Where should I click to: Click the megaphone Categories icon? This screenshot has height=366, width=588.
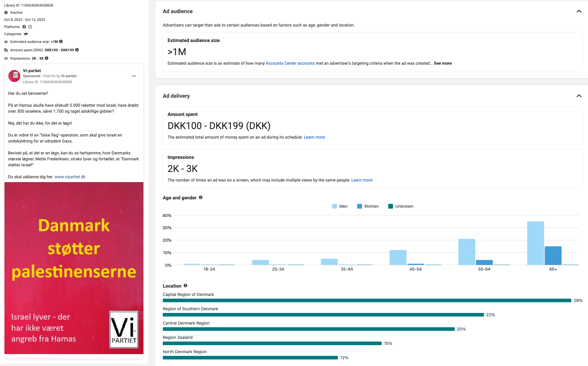click(26, 34)
